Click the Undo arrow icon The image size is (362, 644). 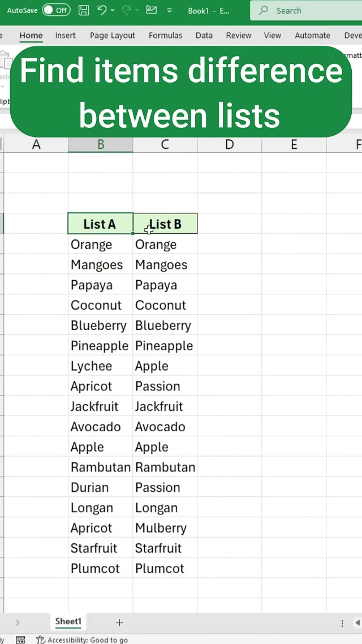click(102, 10)
